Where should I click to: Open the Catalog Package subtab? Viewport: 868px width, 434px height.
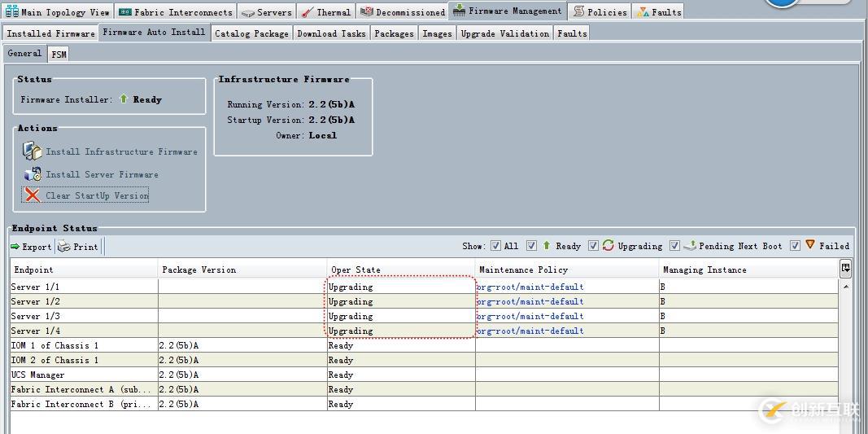252,33
